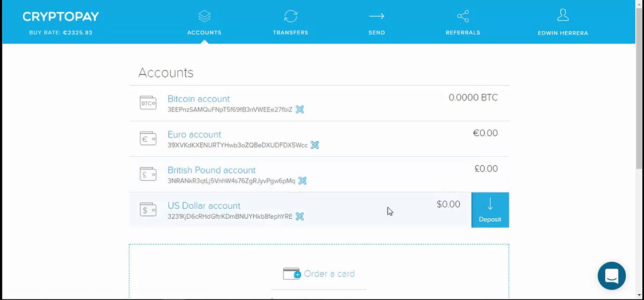Click the Accounts page heading
Viewport: 644px width, 300px height.
click(x=166, y=73)
